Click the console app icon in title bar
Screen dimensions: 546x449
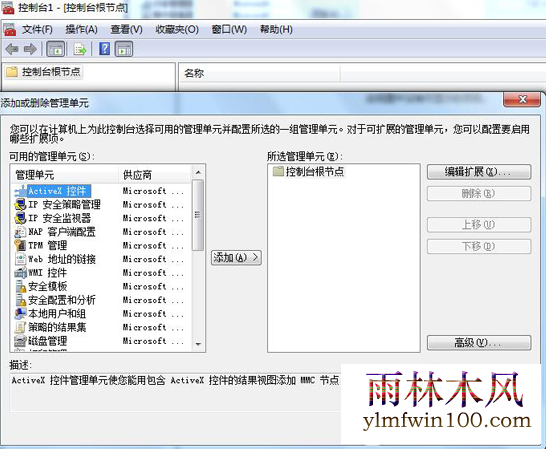pyautogui.click(x=8, y=7)
